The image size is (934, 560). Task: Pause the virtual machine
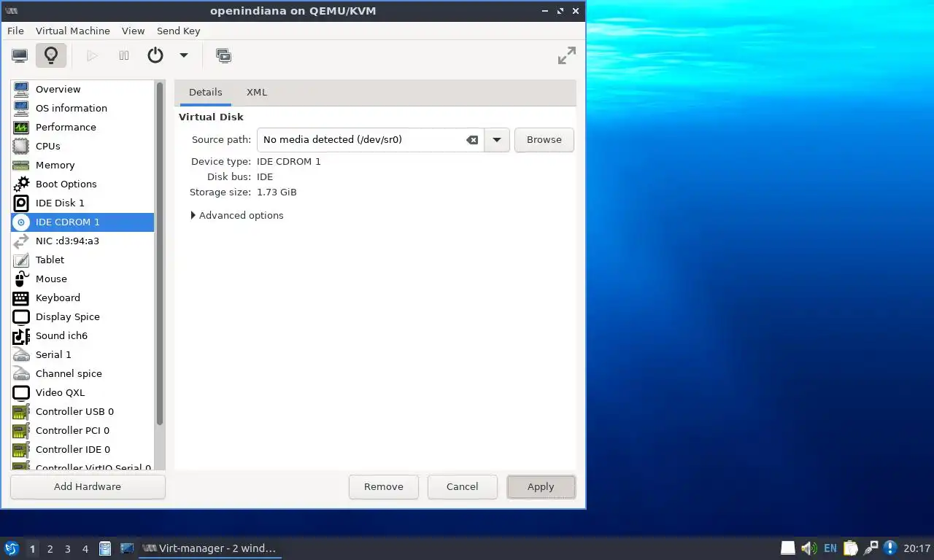(124, 55)
